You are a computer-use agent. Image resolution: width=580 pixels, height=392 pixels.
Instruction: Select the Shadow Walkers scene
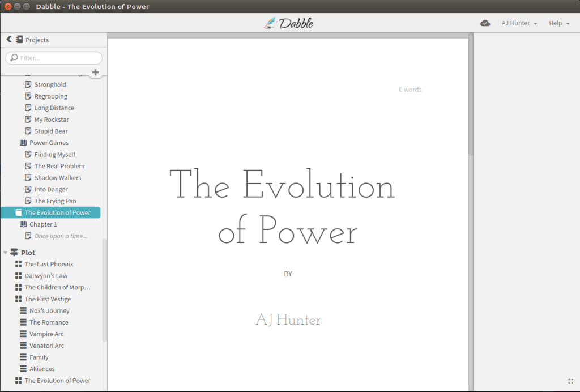57,178
